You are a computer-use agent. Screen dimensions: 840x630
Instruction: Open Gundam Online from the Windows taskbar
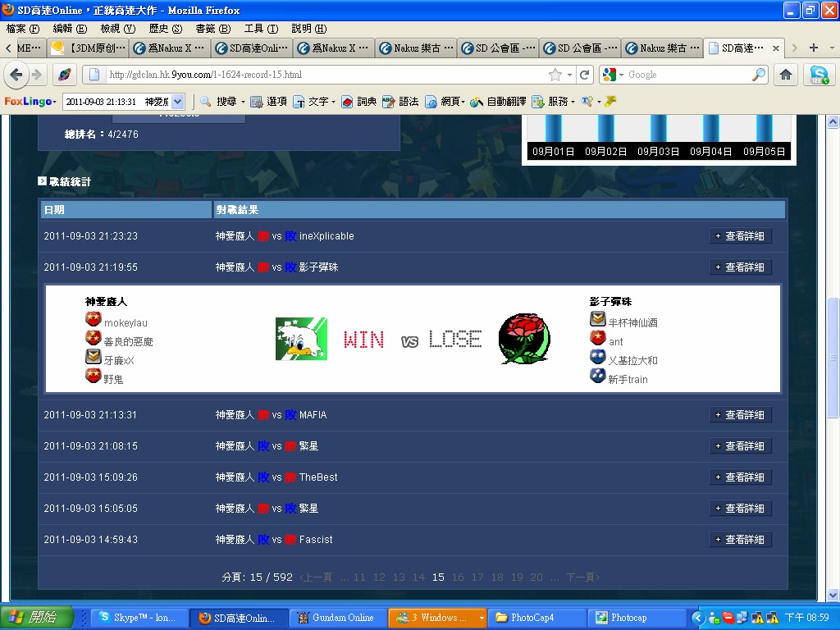click(338, 618)
